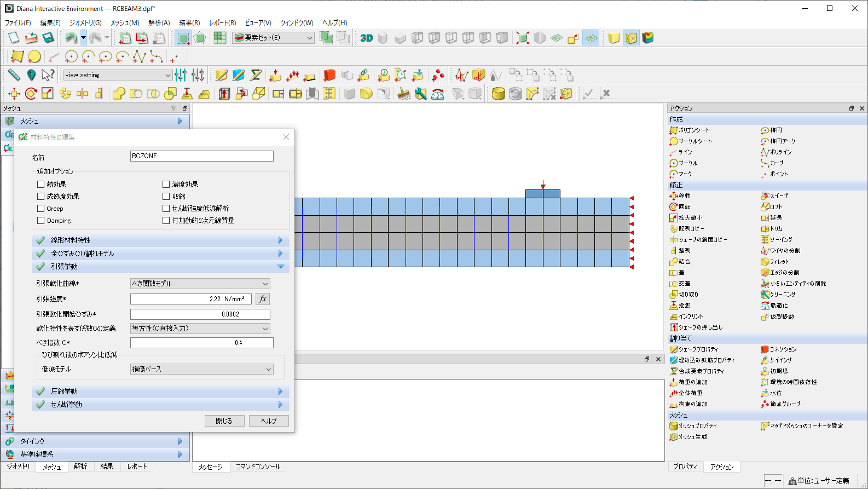Click 荷重の追加 in the actions panel
The height and width of the screenshot is (489, 868).
[x=693, y=382]
